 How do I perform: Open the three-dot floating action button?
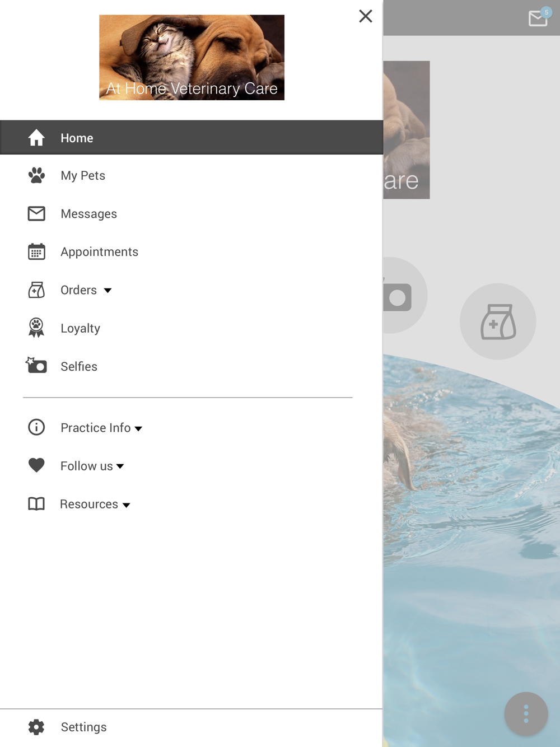tap(526, 714)
